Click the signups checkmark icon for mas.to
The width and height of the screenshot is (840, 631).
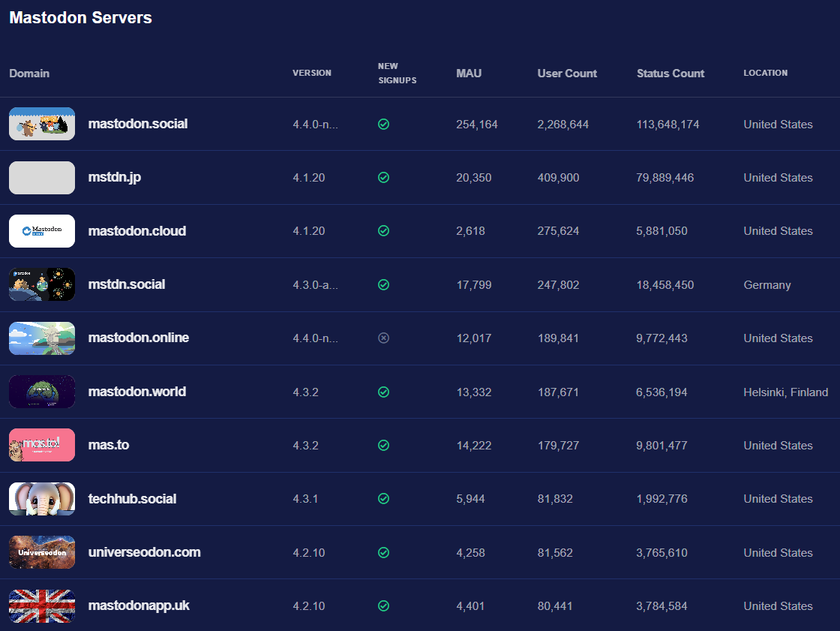coord(383,445)
